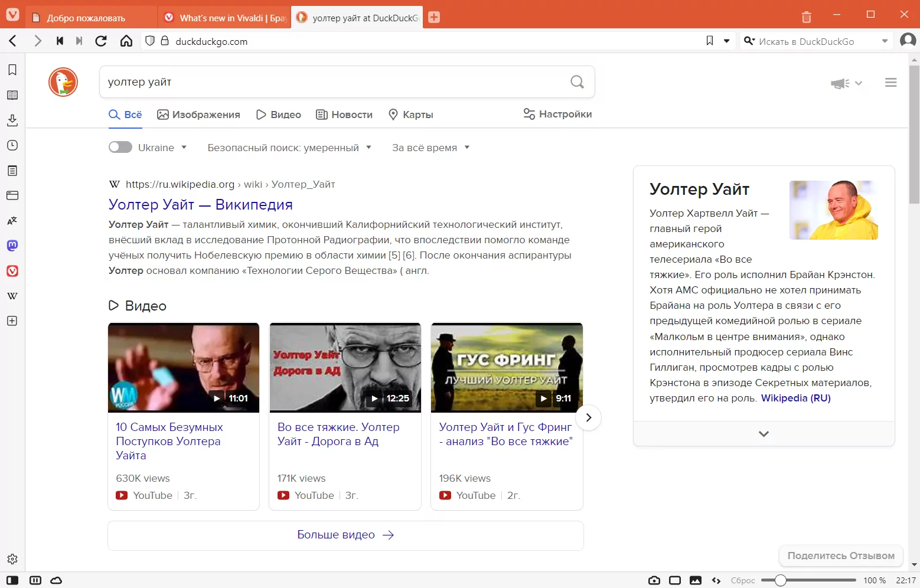Go forward with the Forward arrow
This screenshot has height=588, width=920.
coord(38,41)
